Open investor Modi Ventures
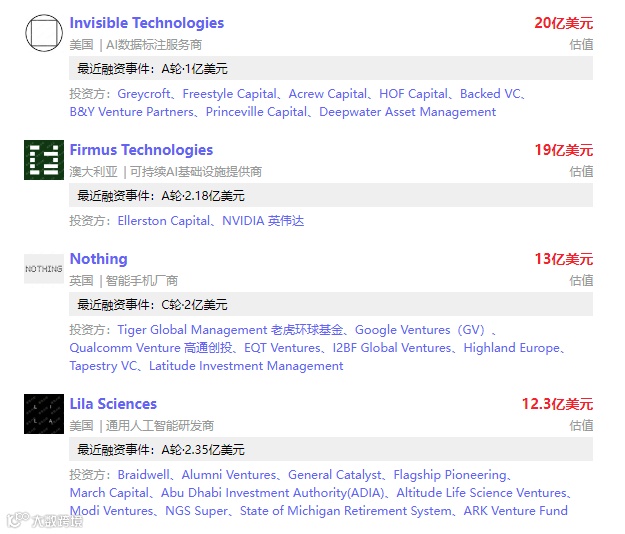625x534 pixels. click(x=111, y=511)
